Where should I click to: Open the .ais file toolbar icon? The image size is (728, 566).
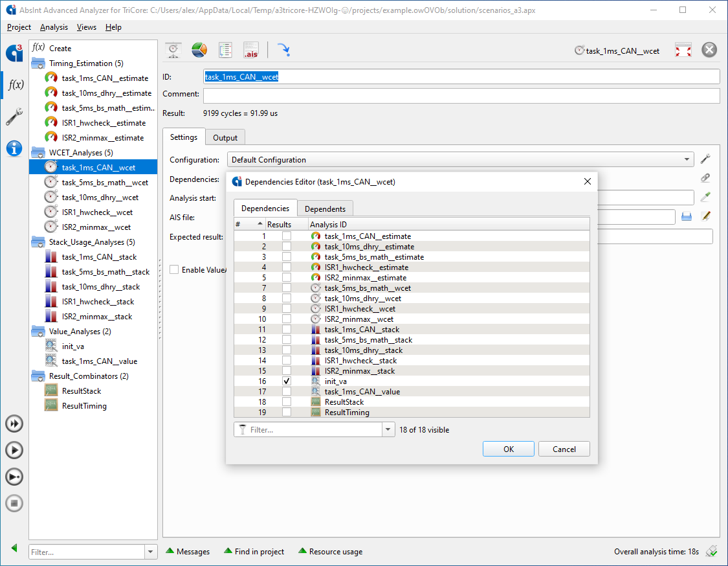[250, 50]
